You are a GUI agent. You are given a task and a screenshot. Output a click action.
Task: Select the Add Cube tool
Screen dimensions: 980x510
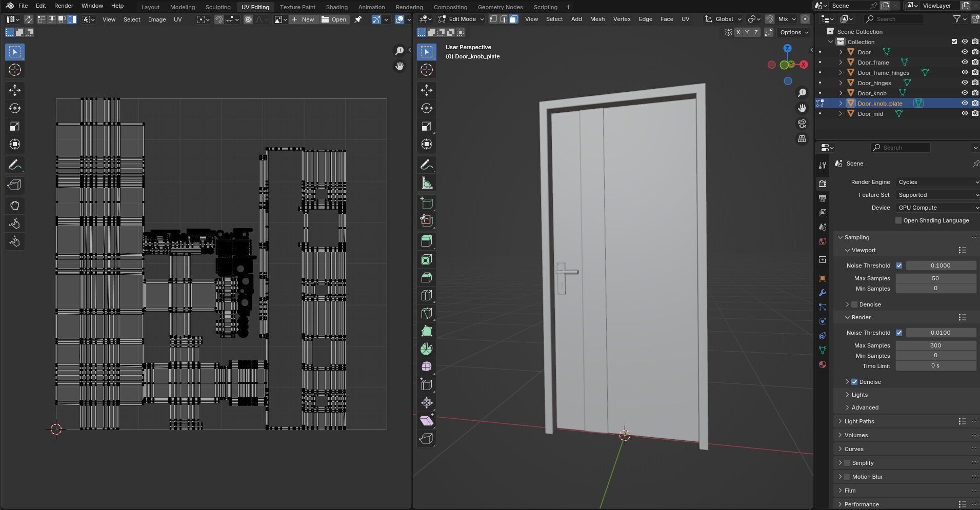(427, 203)
